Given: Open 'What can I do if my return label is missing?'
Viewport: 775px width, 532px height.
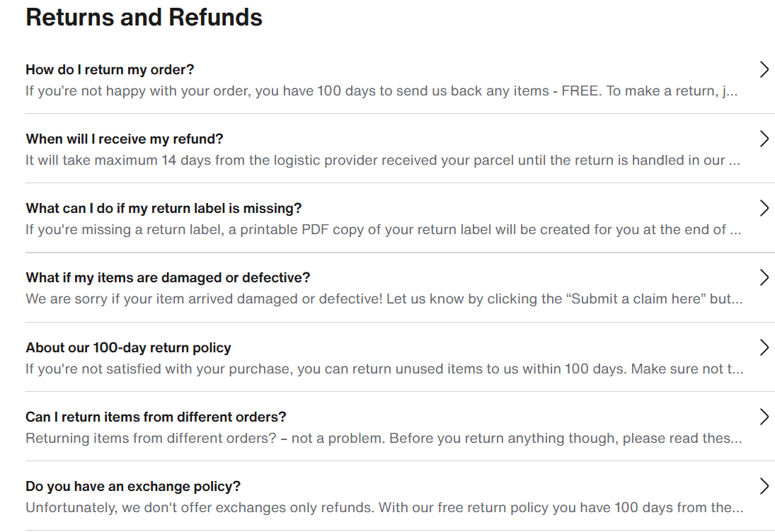Looking at the screenshot, I should point(163,209).
